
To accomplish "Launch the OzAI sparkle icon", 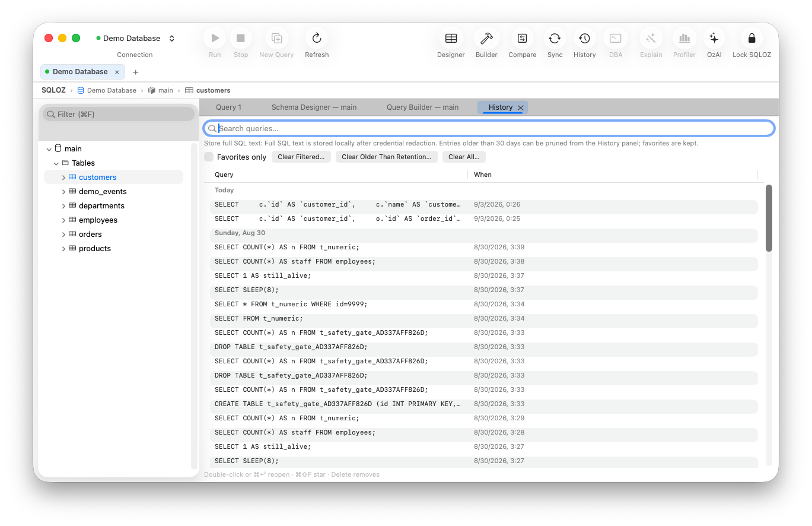I will tap(714, 39).
